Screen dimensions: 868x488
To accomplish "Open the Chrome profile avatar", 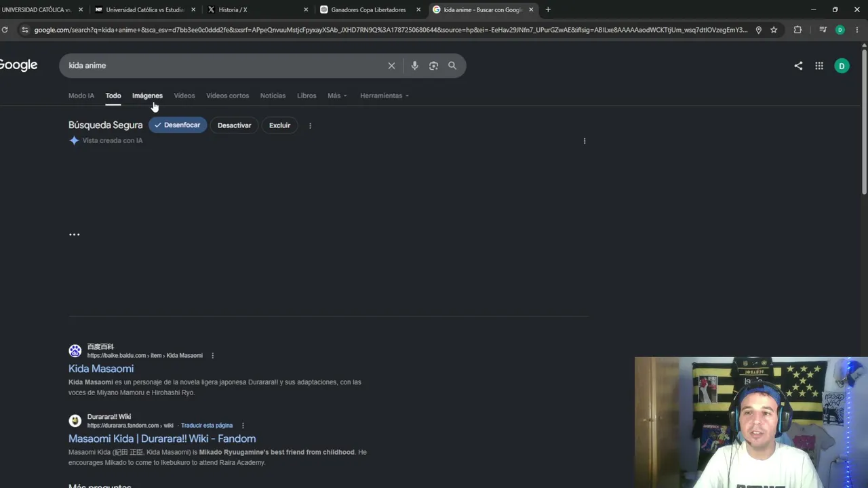I will (840, 30).
